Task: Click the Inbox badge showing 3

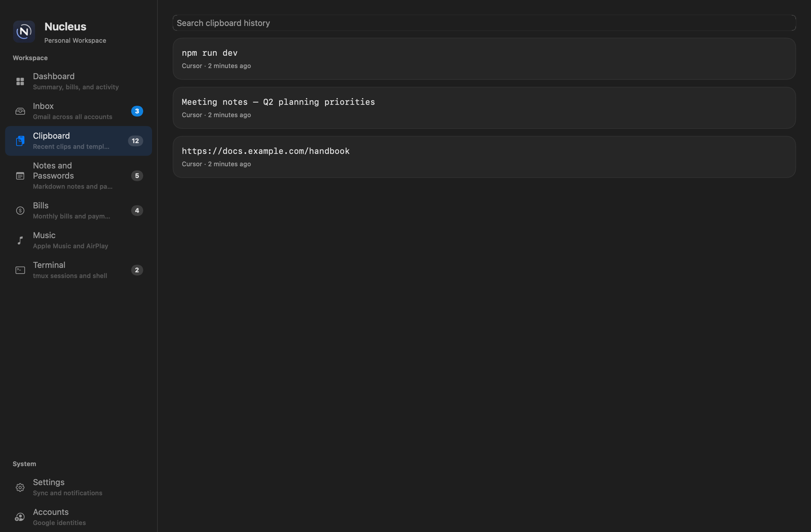Action: coord(137,111)
